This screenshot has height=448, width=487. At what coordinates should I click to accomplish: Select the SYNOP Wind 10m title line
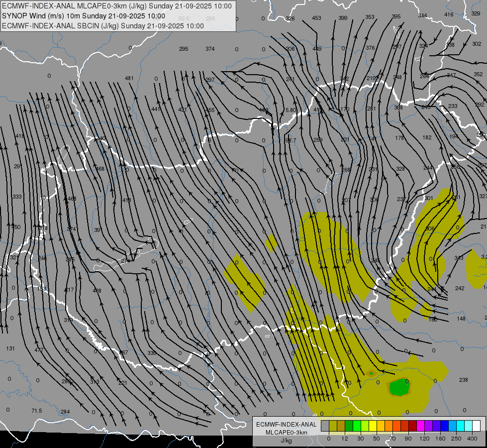pyautogui.click(x=83, y=16)
